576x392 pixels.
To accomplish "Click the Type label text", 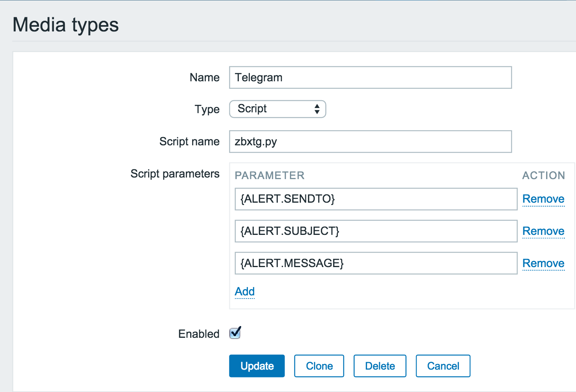I will (207, 109).
